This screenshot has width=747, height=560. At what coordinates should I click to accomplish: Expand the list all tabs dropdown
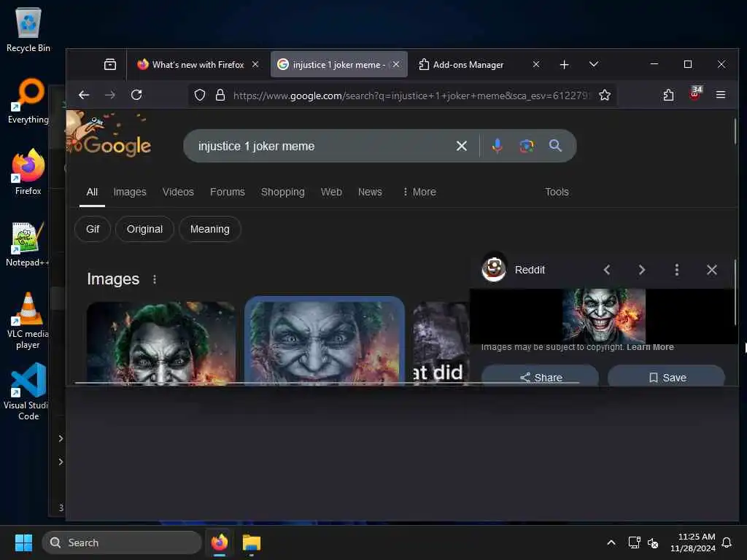coord(594,64)
